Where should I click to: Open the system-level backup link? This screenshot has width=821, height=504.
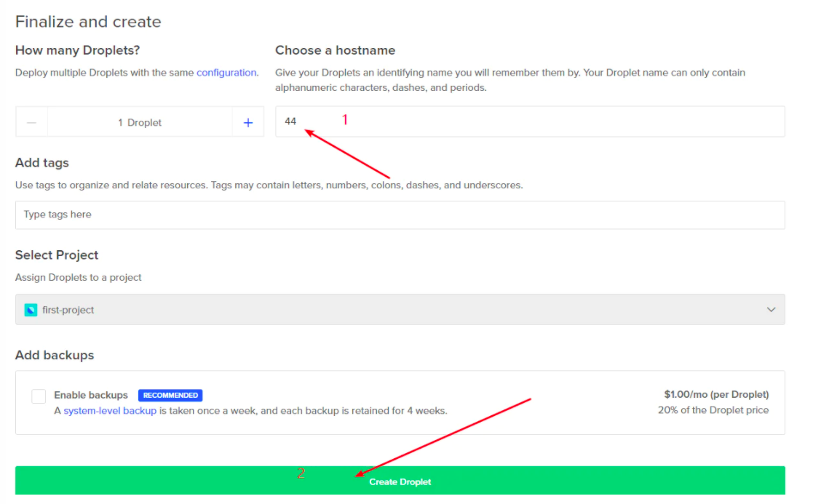pos(109,410)
